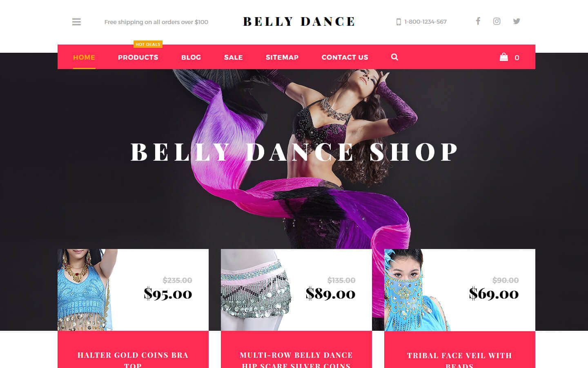Open Tribal Face Veil With Beads link

tap(460, 360)
